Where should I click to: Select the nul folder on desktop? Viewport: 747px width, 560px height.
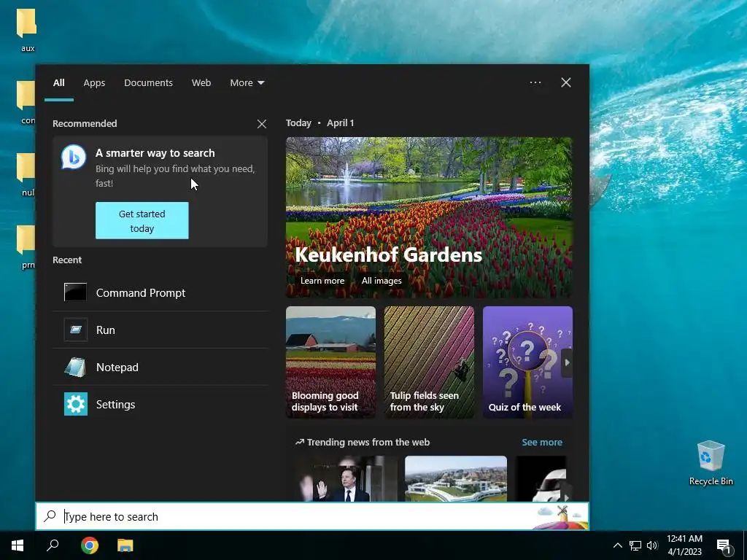(x=26, y=174)
